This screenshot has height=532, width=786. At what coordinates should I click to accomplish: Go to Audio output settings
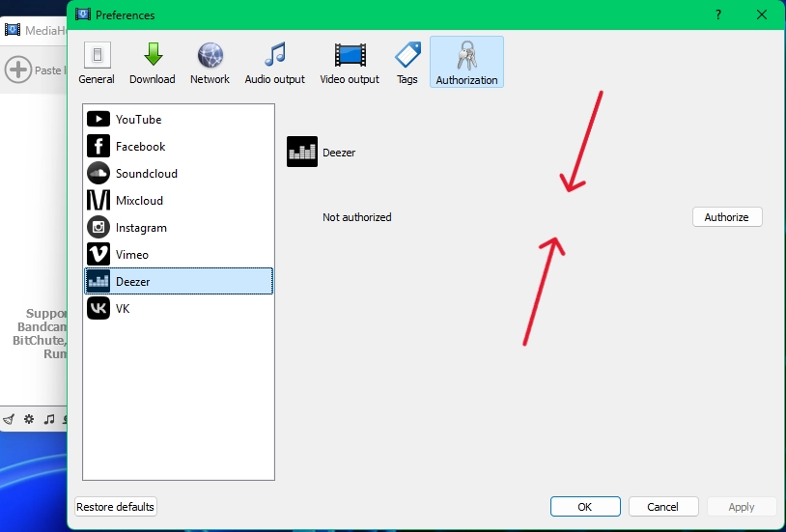pyautogui.click(x=274, y=63)
